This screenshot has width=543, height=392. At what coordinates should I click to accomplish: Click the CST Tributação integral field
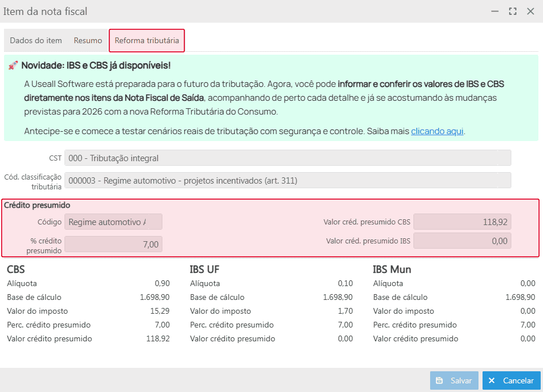pos(287,158)
